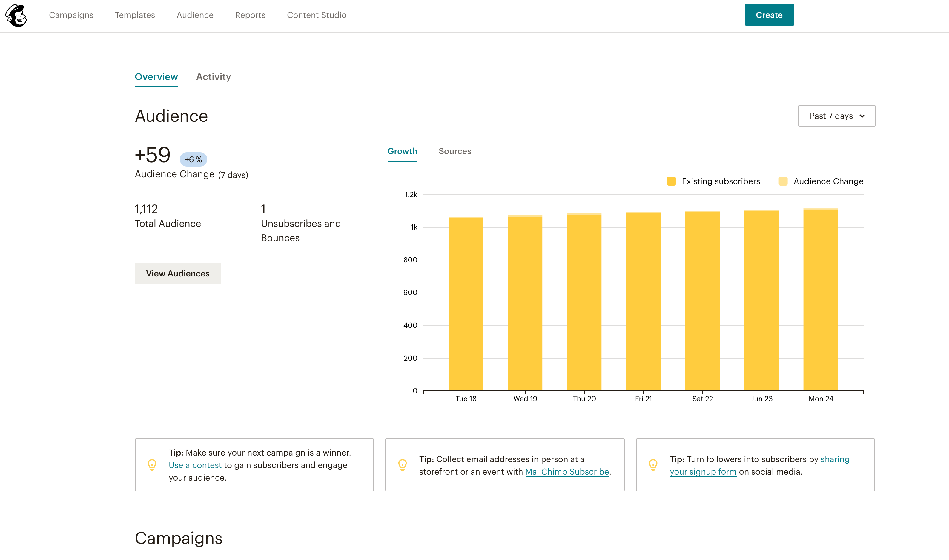Open the Past 7 days dropdown
Image resolution: width=949 pixels, height=560 pixels.
pyautogui.click(x=836, y=116)
